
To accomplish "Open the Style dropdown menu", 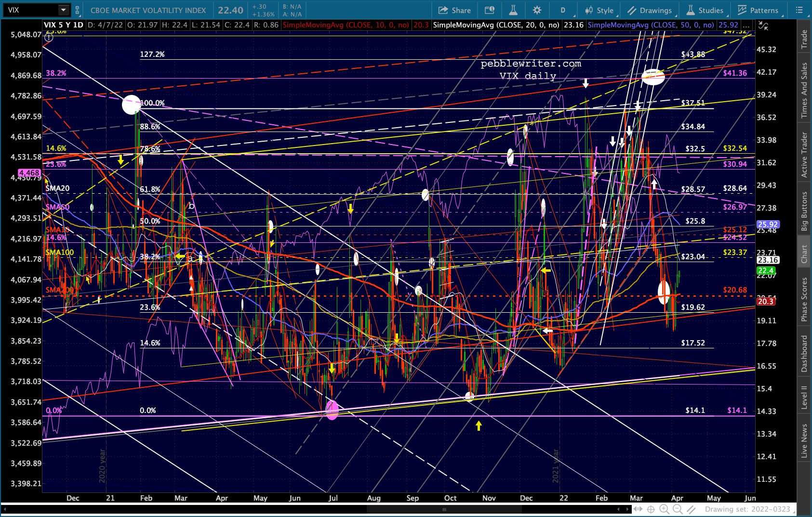I will (x=599, y=10).
